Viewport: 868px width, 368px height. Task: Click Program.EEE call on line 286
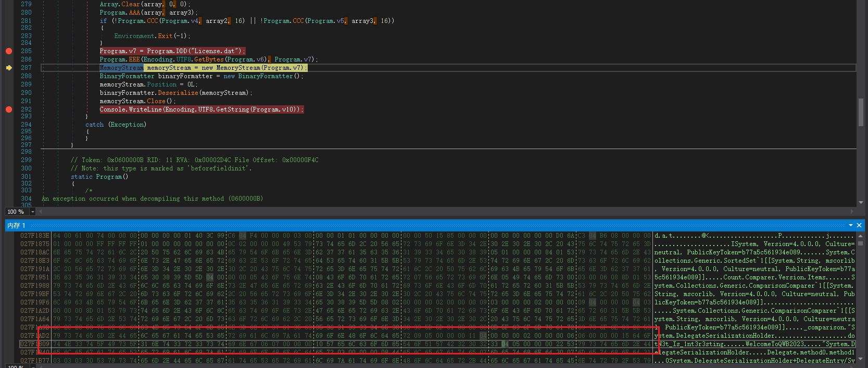coord(209,59)
